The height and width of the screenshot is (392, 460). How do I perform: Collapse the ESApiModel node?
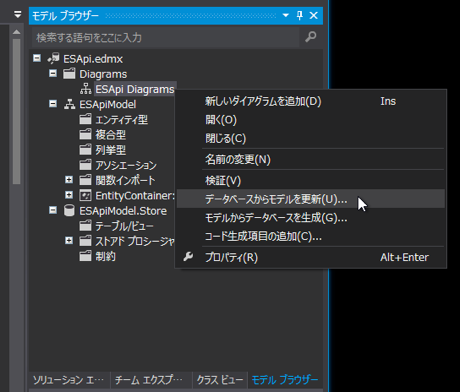(53, 104)
